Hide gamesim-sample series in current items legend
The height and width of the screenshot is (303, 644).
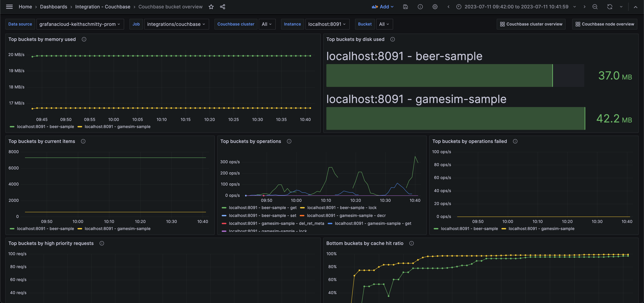118,229
